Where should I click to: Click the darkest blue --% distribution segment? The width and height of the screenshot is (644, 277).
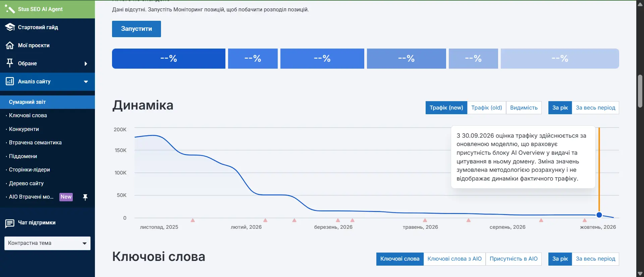[169, 59]
